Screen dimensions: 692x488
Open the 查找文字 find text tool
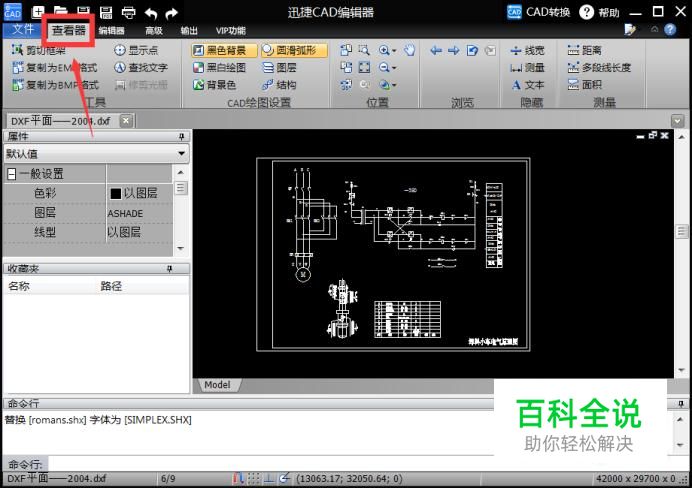point(141,68)
